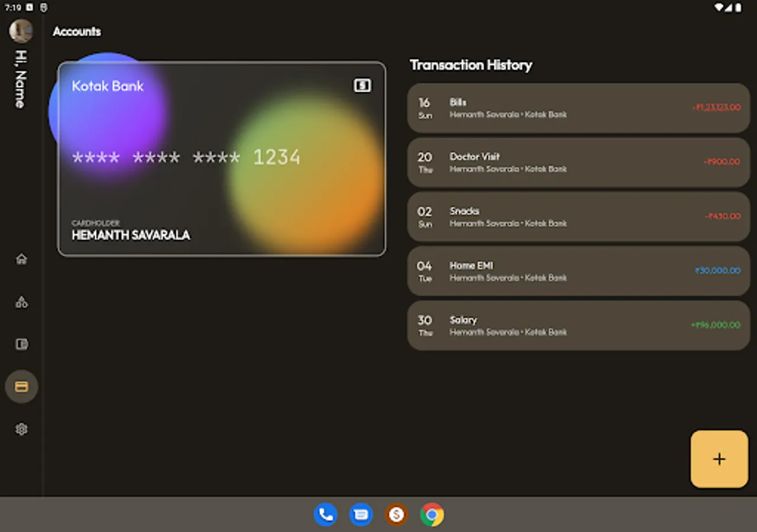The image size is (757, 532).
Task: Click the Transaction History heading
Action: click(x=471, y=65)
